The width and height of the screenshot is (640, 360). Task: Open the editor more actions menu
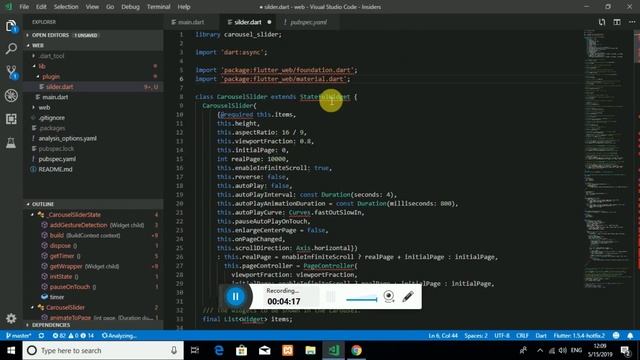point(631,22)
